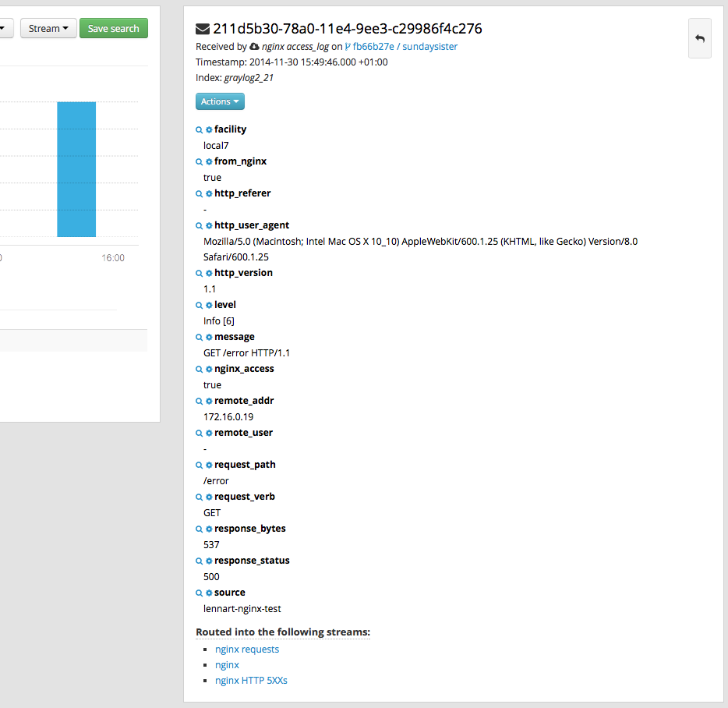Go to the nginx stream link

click(x=227, y=665)
